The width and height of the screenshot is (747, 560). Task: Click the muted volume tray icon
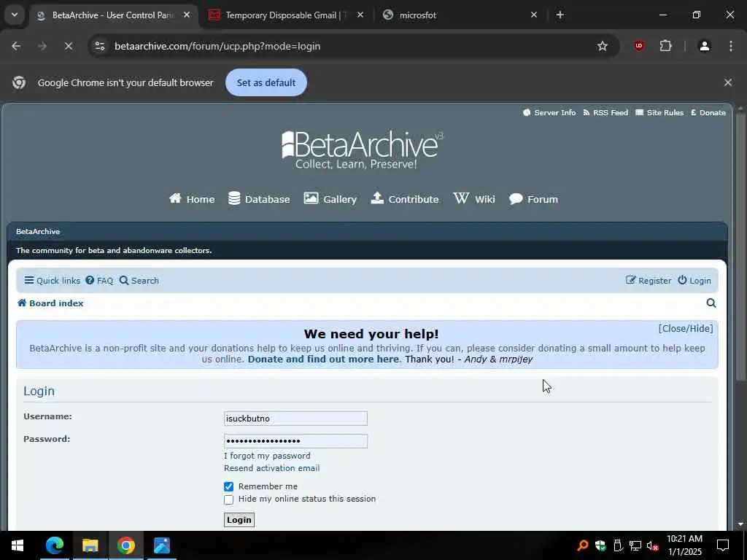click(x=652, y=545)
